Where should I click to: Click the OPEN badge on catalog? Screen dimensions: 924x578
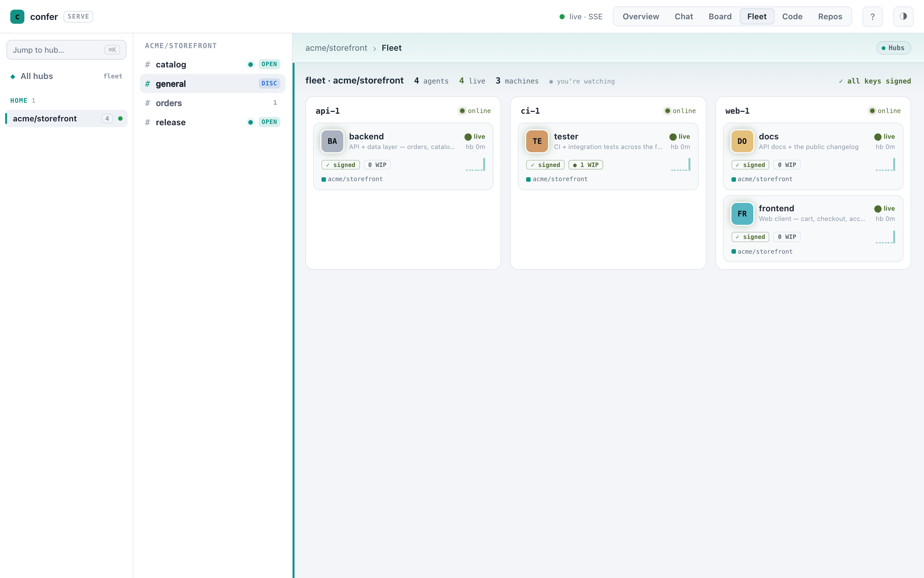(x=269, y=64)
